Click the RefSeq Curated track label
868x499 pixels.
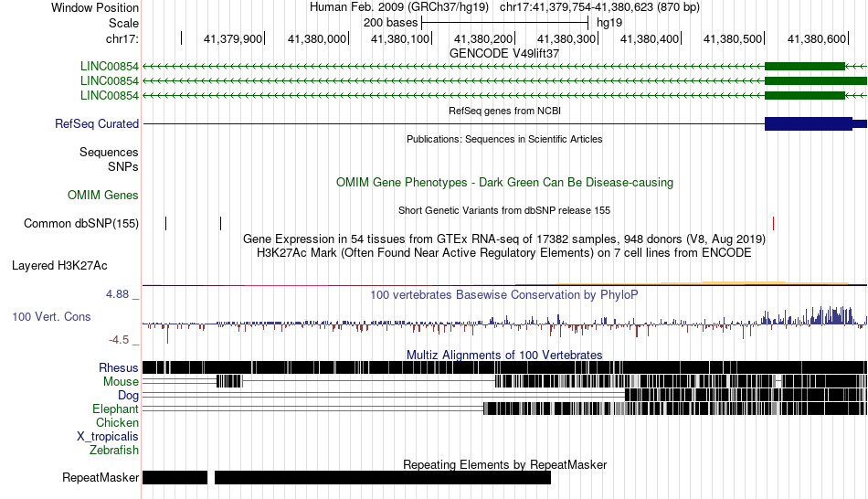97,123
